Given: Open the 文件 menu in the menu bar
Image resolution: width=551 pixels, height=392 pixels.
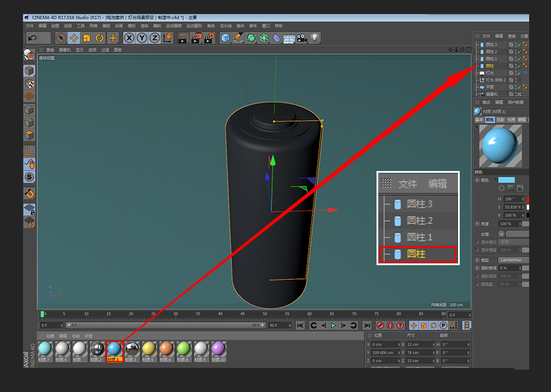Looking at the screenshot, I should (x=28, y=26).
